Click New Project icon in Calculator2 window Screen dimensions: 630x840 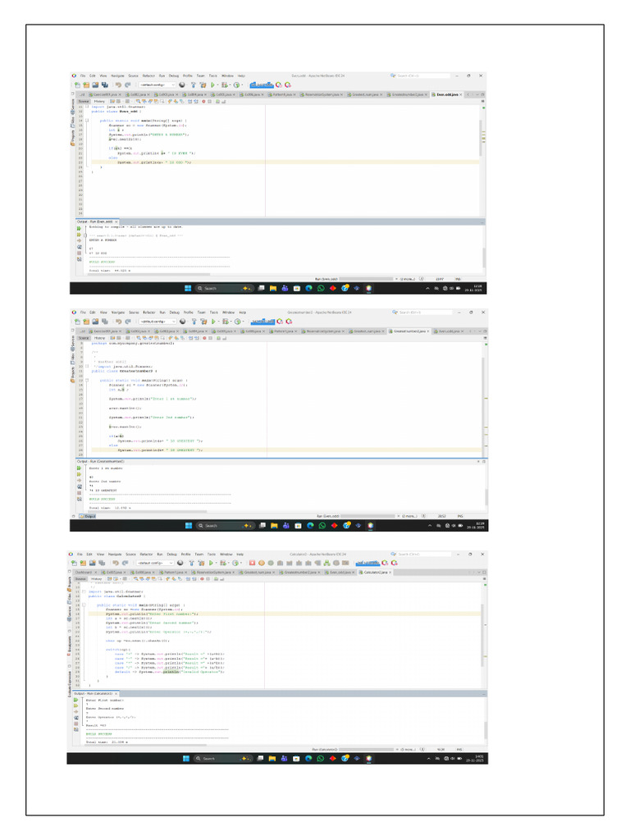tap(83, 563)
